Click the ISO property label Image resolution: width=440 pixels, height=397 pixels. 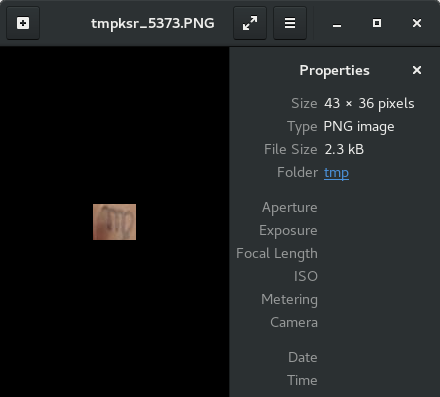306,276
